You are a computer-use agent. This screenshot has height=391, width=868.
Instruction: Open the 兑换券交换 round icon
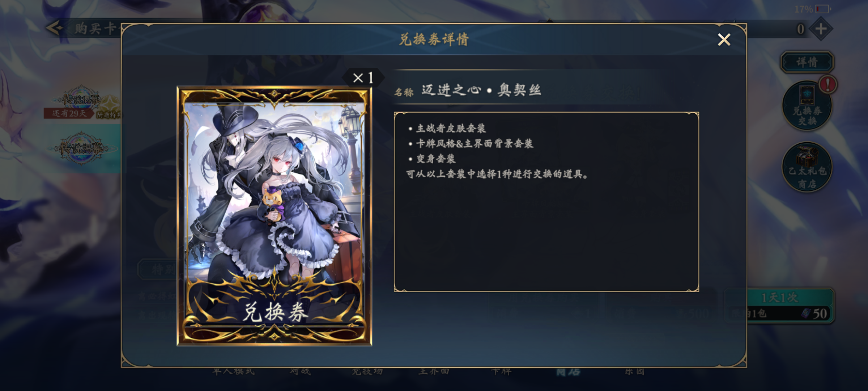[807, 106]
